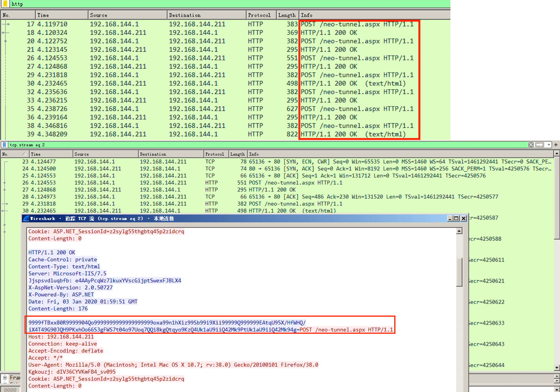Viewport: 560px width, 392px height.
Task: Click the stream content scrollbar thumb
Action: (459, 272)
